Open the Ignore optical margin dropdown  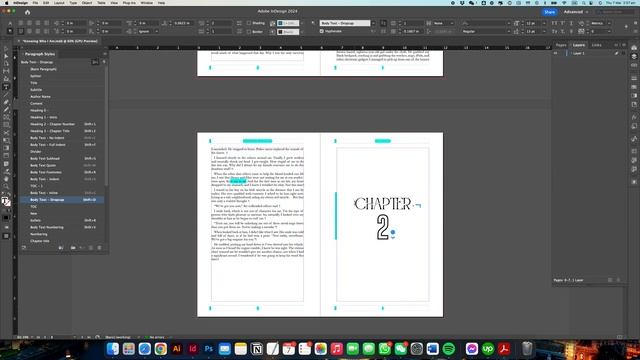pos(148,31)
